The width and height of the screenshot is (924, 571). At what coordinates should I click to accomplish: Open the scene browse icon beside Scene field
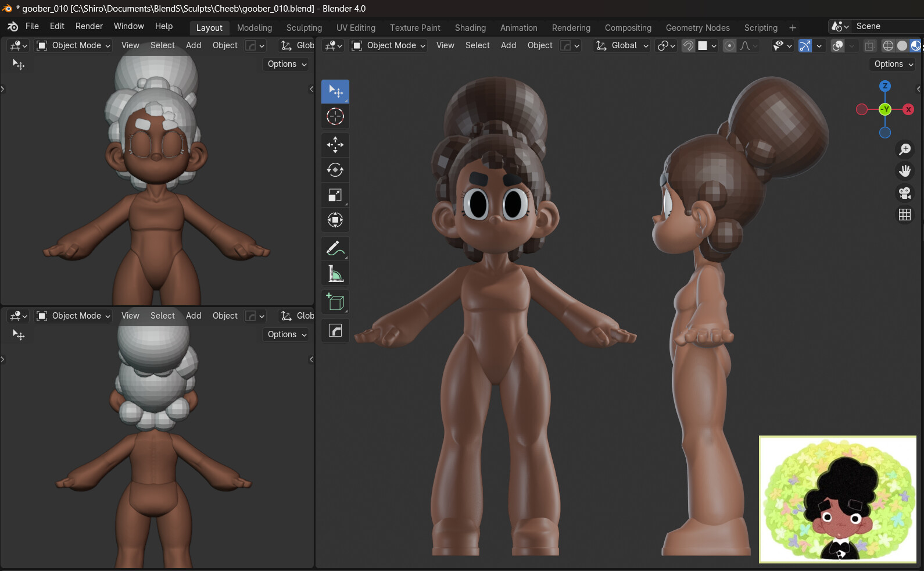(x=840, y=27)
